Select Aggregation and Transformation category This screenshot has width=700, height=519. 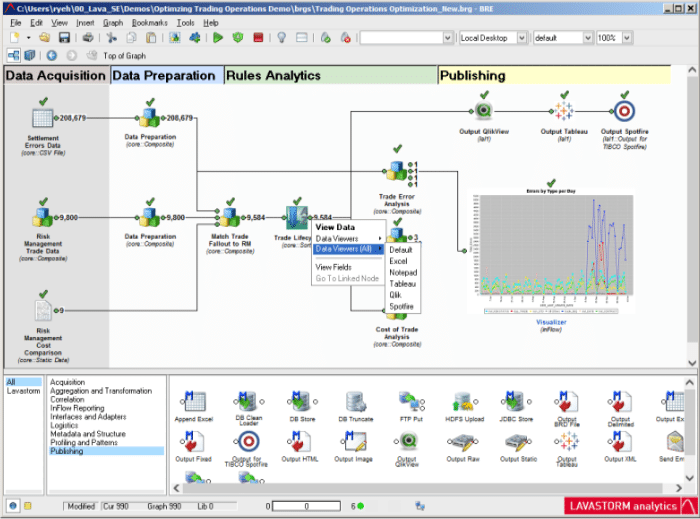(101, 391)
